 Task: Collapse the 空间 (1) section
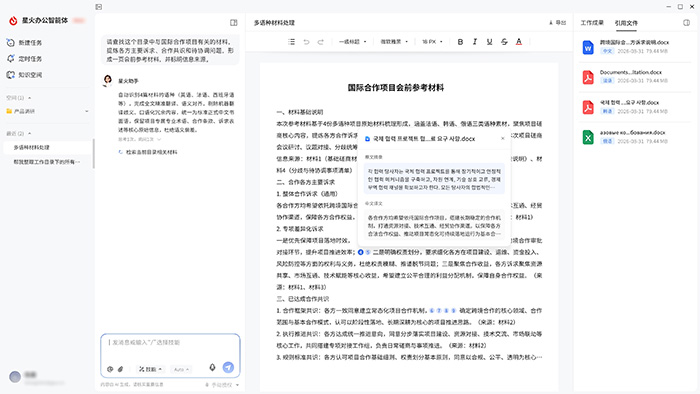[29, 98]
